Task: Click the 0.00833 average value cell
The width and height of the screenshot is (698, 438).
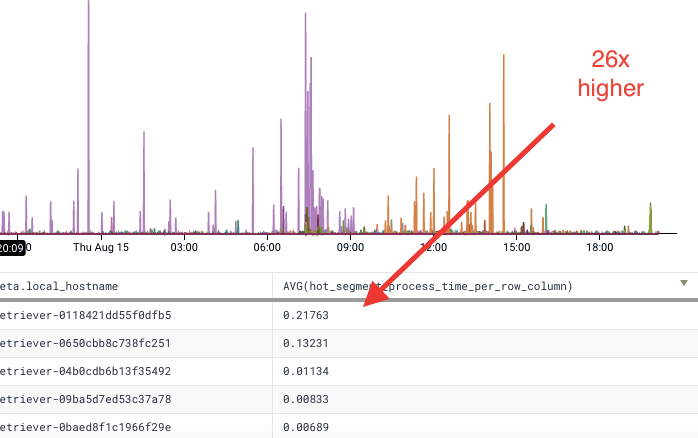Action: coord(307,399)
